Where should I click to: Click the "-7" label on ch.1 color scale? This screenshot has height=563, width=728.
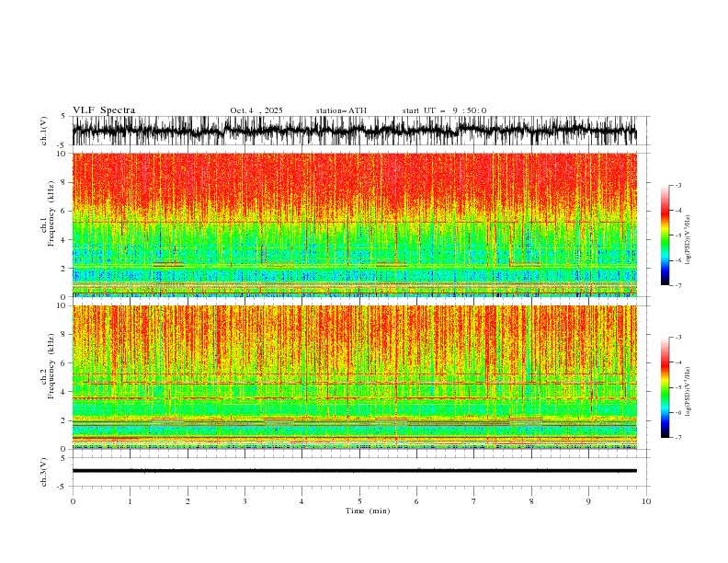[x=677, y=285]
